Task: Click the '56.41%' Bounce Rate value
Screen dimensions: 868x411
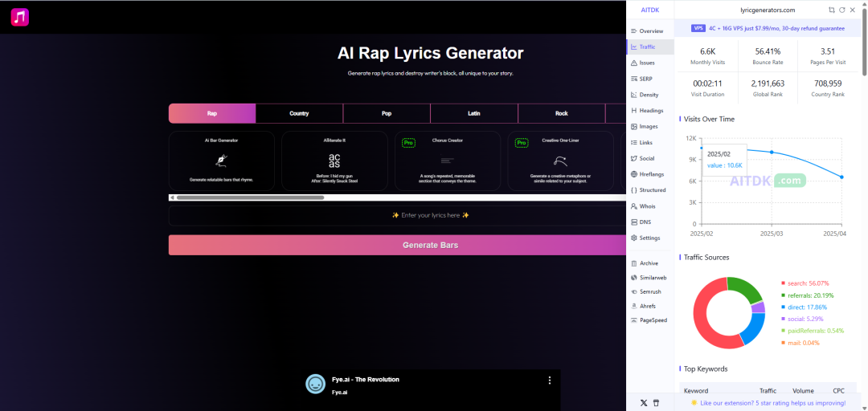Action: (768, 51)
